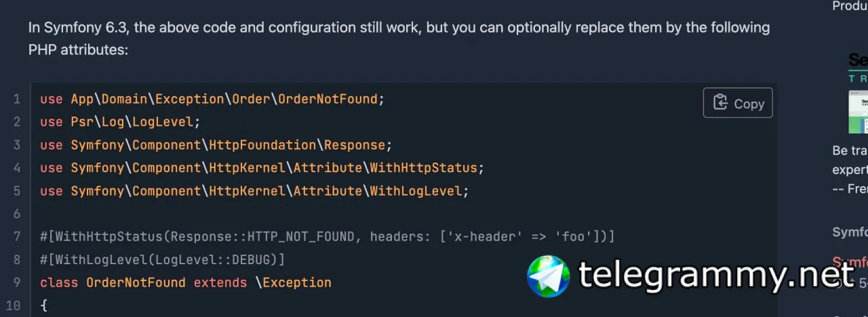Click line number 10 in the gutter
The height and width of the screenshot is (317, 868).
click(x=16, y=305)
